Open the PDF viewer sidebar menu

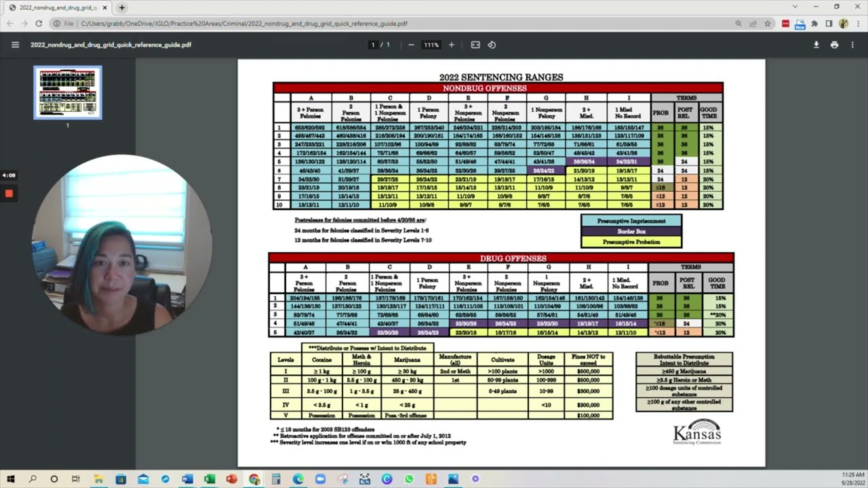[15, 45]
